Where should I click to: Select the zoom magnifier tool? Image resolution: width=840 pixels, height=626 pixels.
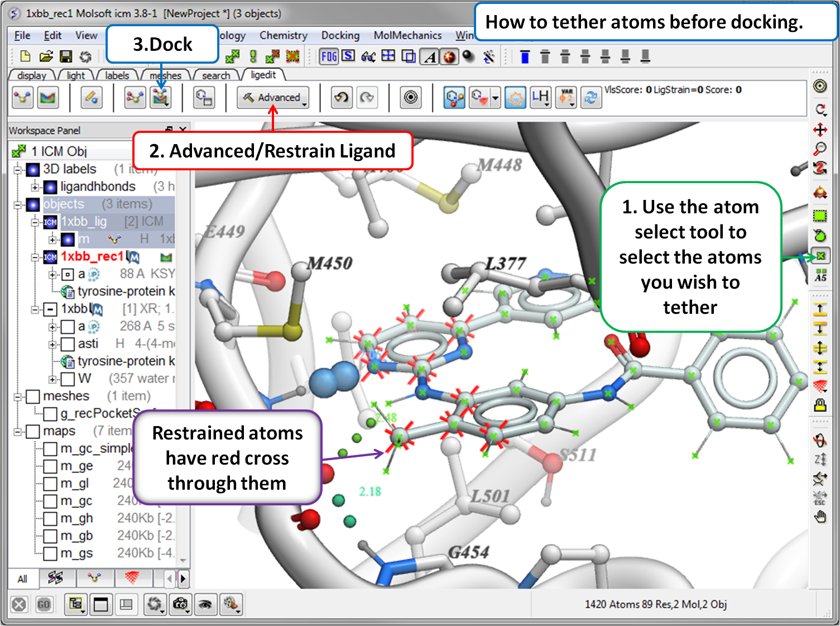[x=820, y=150]
